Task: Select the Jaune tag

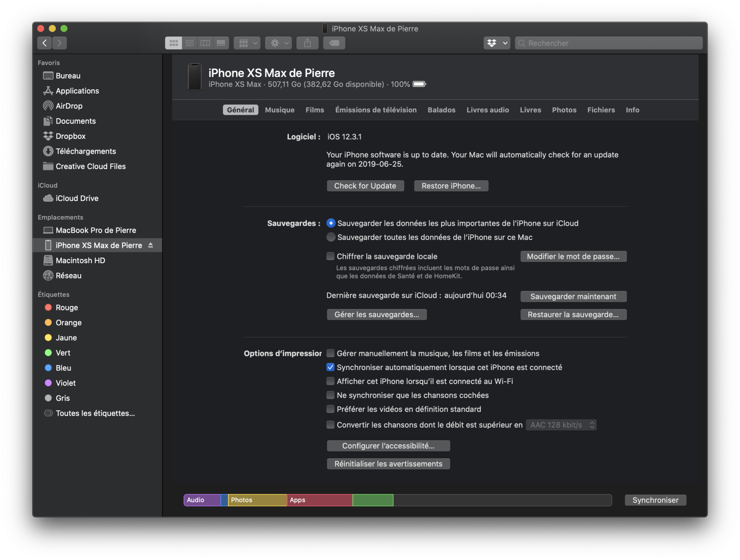Action: (x=61, y=338)
